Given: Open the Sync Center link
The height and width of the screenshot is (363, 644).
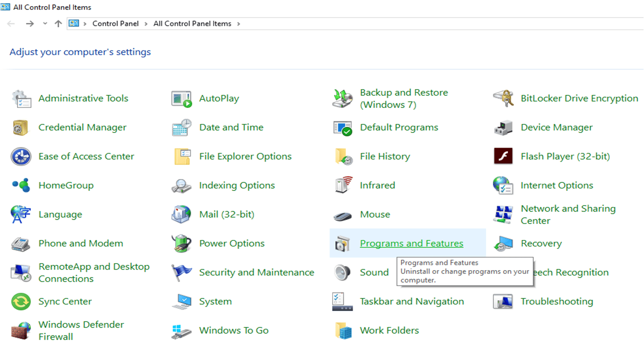Looking at the screenshot, I should tap(65, 301).
